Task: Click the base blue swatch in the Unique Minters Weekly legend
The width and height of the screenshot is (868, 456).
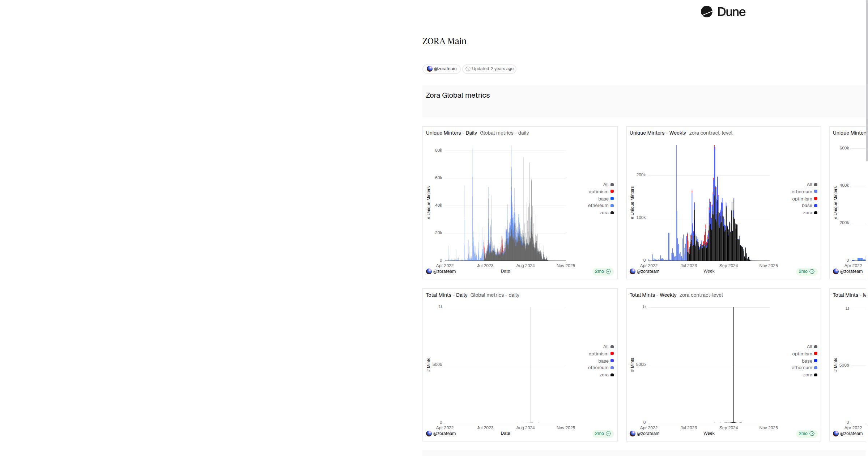Action: [x=816, y=206]
